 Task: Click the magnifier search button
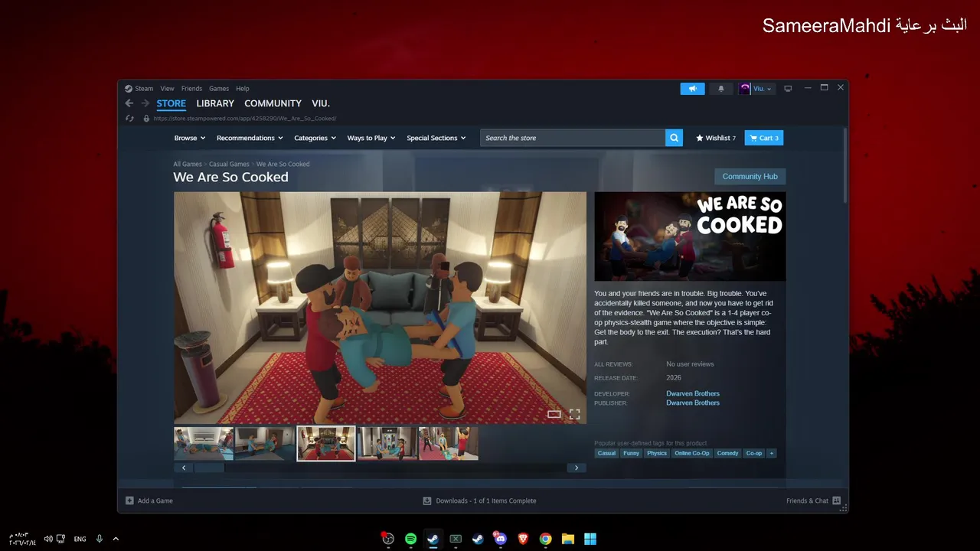click(674, 138)
